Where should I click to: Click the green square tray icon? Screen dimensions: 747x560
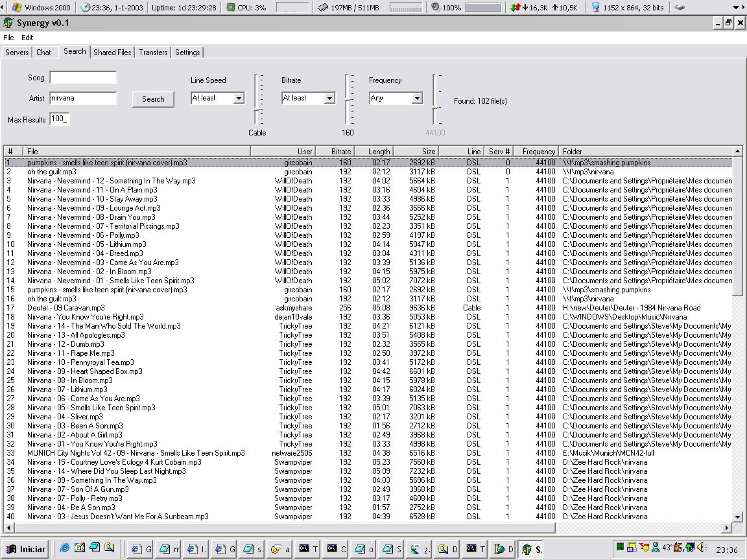coord(620,547)
